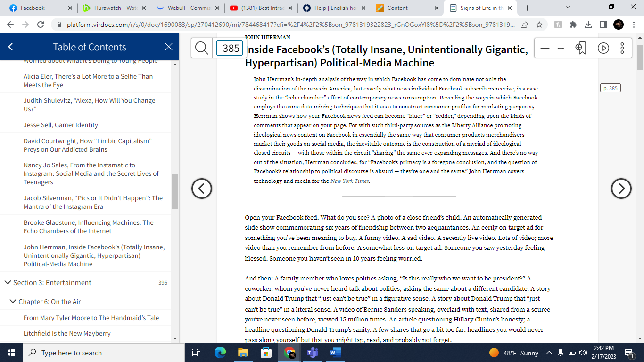The height and width of the screenshot is (362, 644).
Task: Open the volume speaker icon
Action: pyautogui.click(x=583, y=353)
